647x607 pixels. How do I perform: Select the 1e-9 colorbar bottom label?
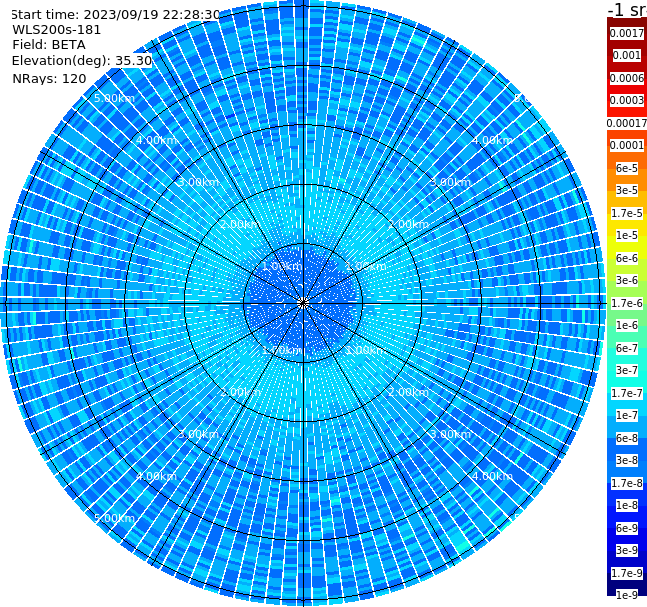tap(627, 595)
